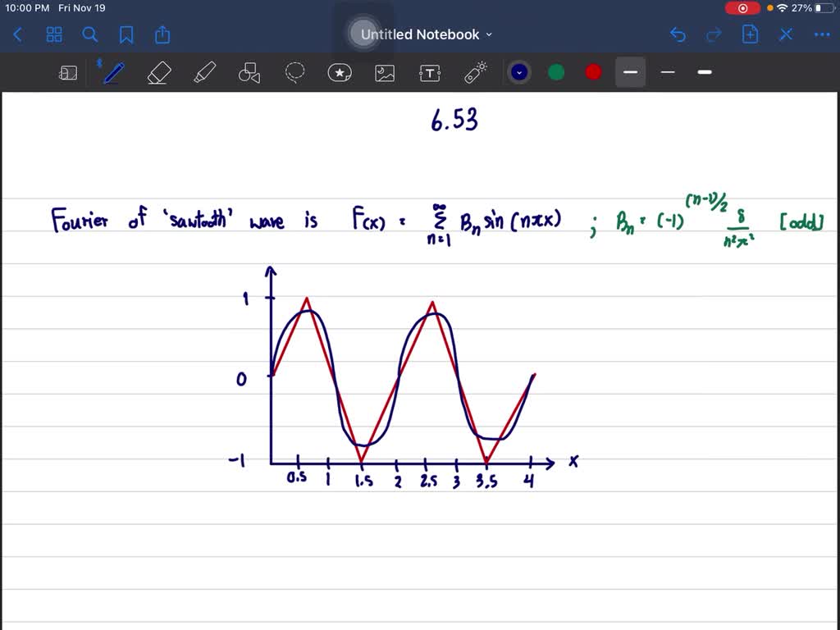The width and height of the screenshot is (840, 630).
Task: Open the Shapes tool
Action: (249, 72)
